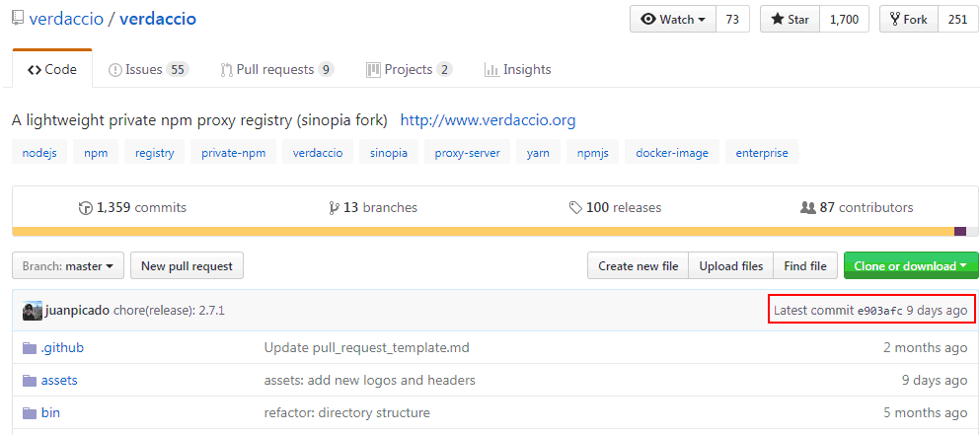The image size is (980, 435).
Task: Open the Insights tab
Action: click(x=517, y=69)
